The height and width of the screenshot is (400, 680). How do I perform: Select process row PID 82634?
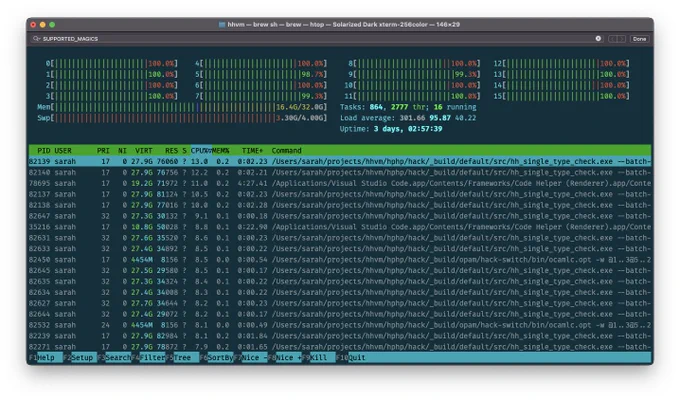340,292
